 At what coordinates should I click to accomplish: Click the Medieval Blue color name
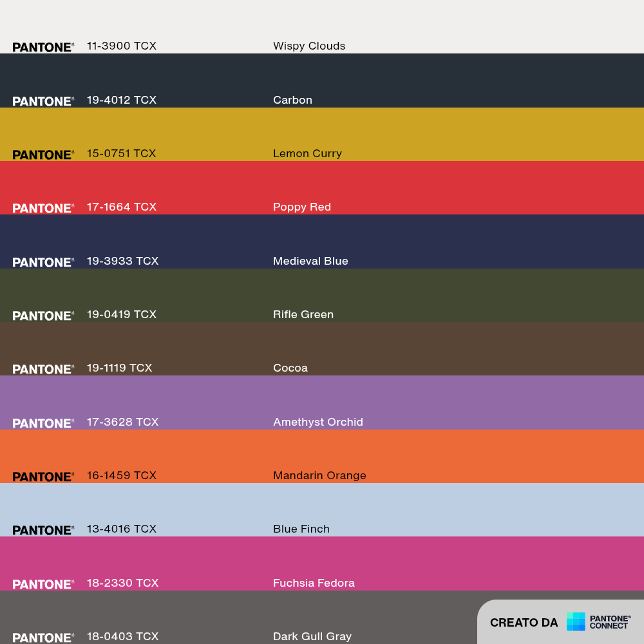[x=310, y=261]
